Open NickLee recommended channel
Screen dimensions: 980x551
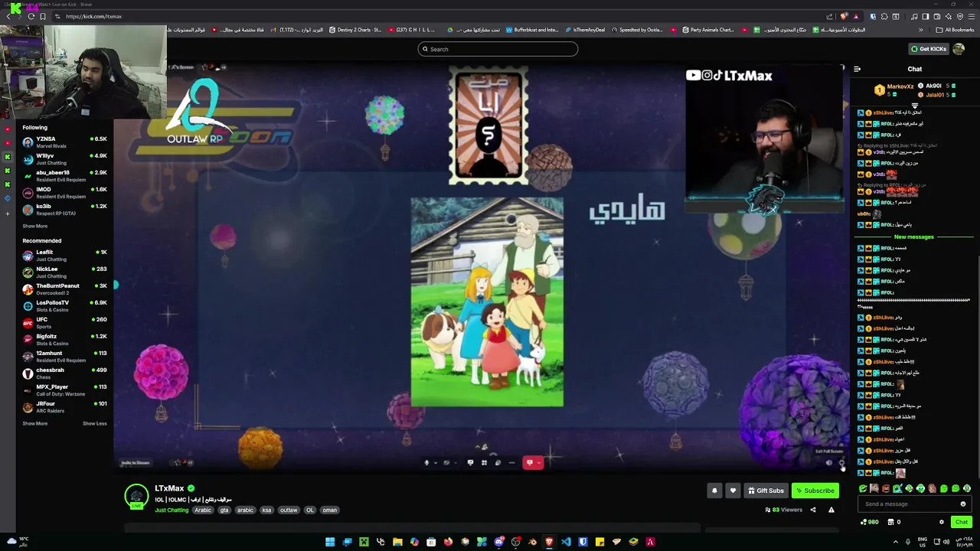coord(65,272)
